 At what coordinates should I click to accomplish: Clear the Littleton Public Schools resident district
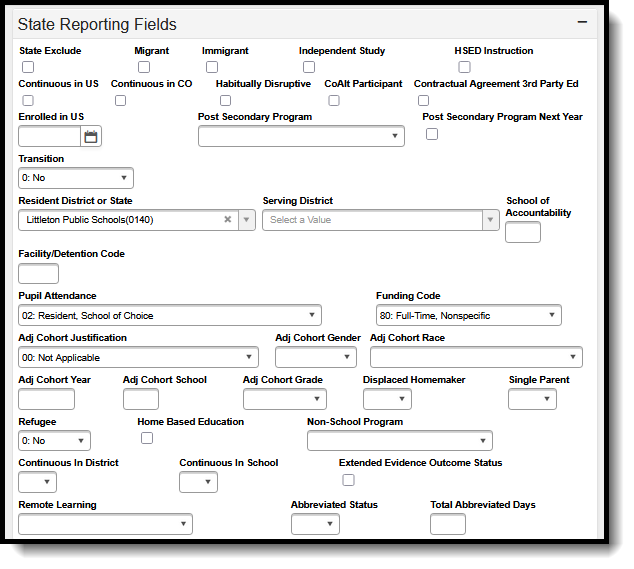click(228, 219)
